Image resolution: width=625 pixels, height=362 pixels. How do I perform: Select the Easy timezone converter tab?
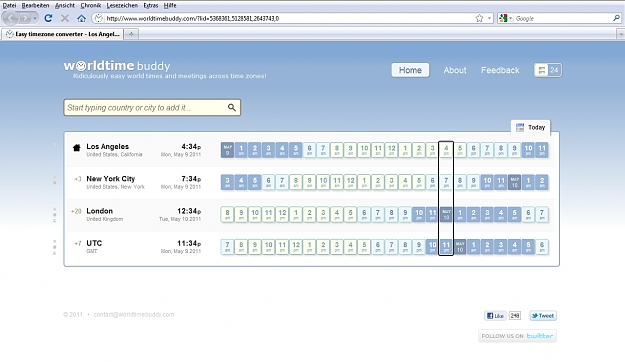coord(63,34)
